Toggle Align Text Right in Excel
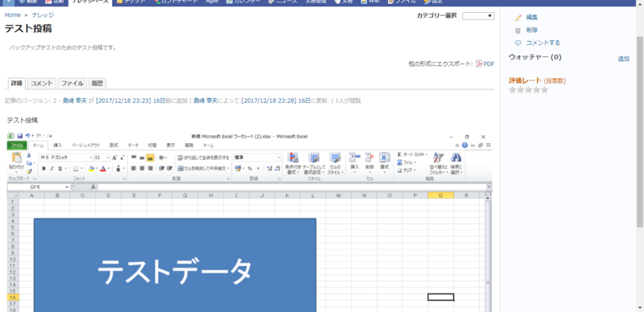 point(150,168)
